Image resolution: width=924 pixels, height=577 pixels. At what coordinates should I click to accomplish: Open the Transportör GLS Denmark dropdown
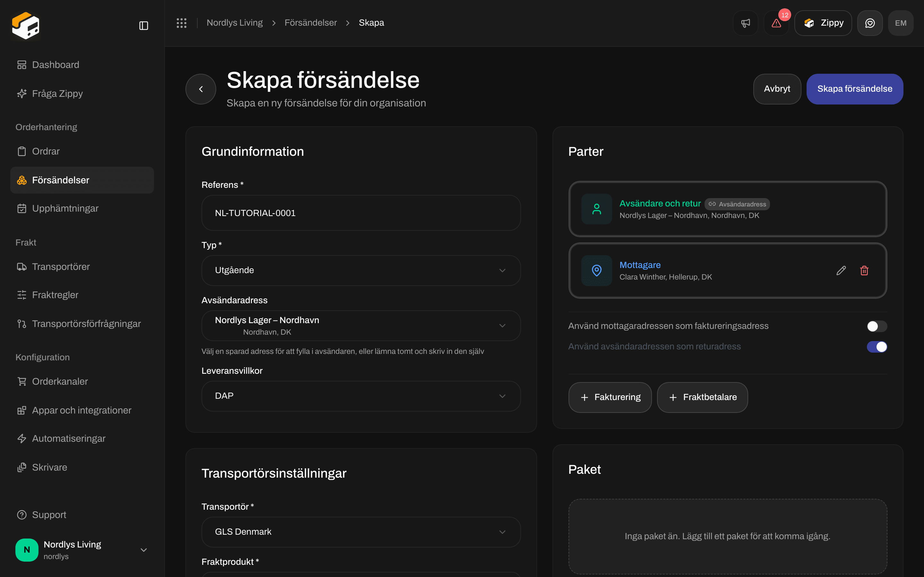click(x=361, y=532)
